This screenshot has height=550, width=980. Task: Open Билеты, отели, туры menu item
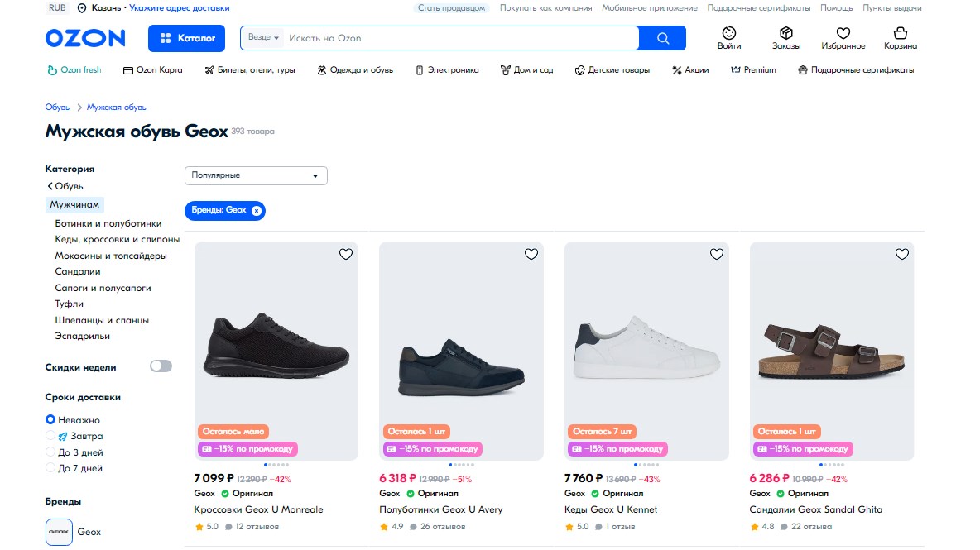coord(249,70)
